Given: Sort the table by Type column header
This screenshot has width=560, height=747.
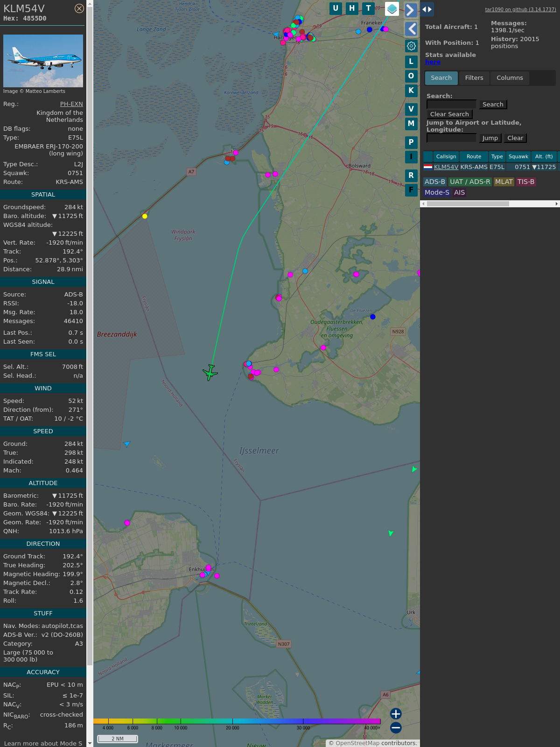Looking at the screenshot, I should [497, 157].
